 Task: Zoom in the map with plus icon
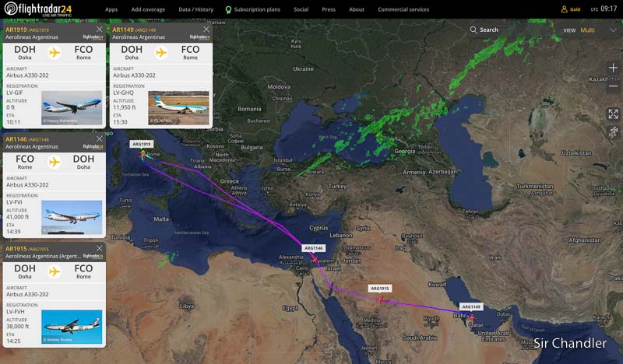pos(613,68)
